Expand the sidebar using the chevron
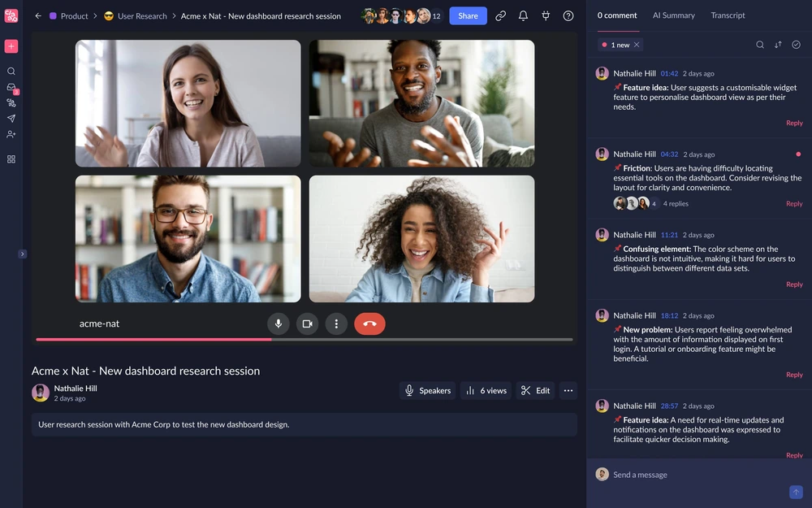The image size is (812, 508). click(23, 254)
